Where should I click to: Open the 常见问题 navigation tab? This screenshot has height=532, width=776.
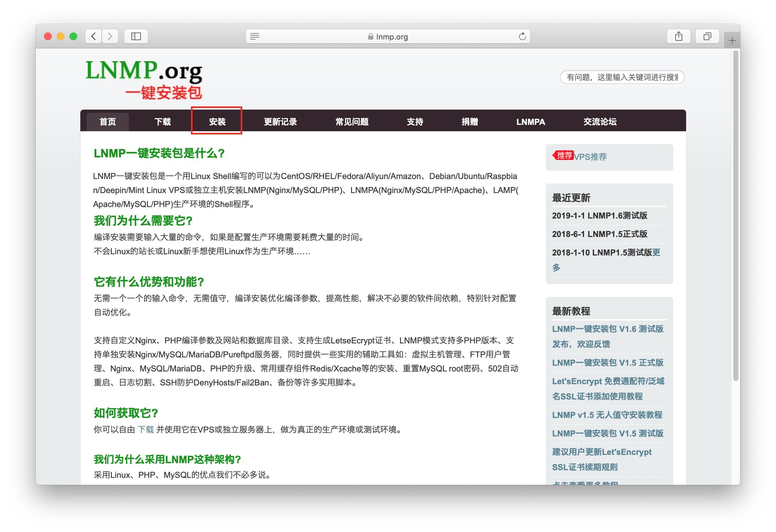[x=352, y=122]
